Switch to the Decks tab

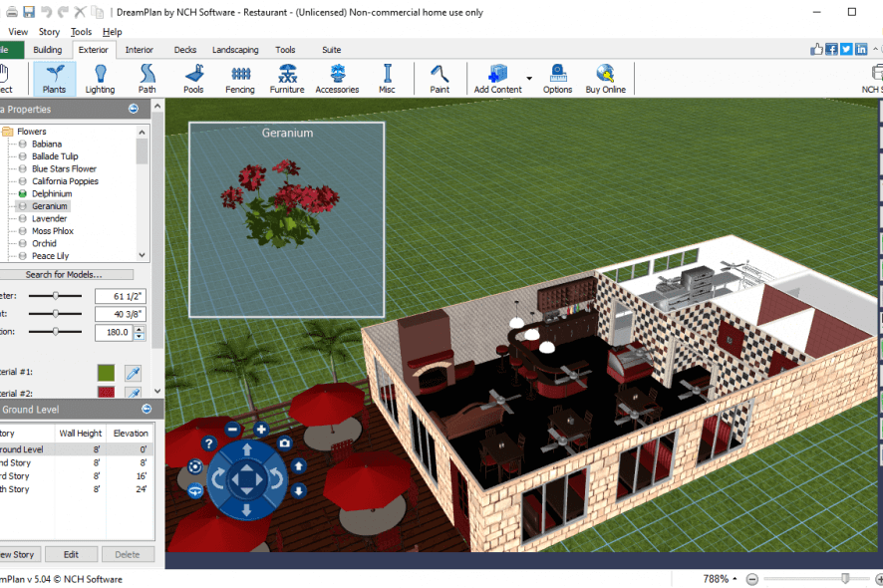click(x=185, y=50)
